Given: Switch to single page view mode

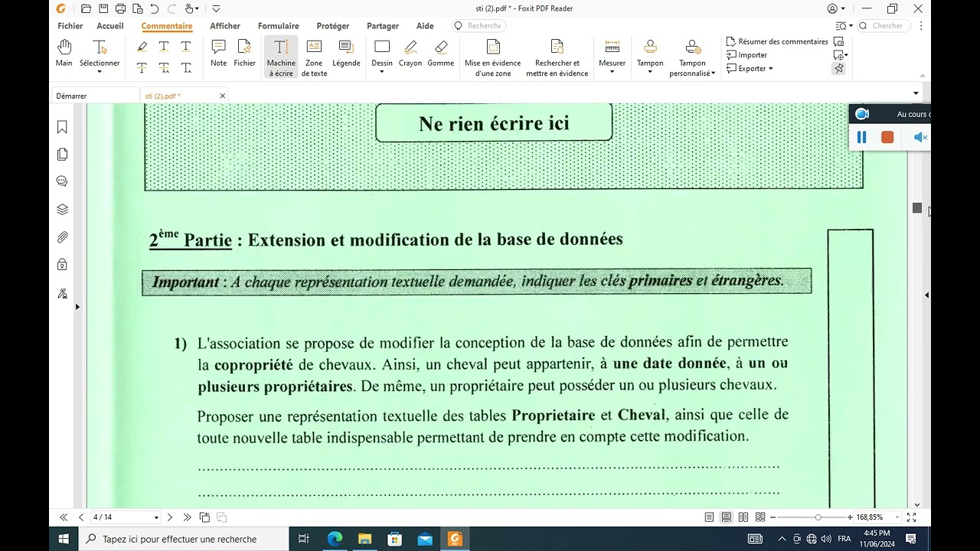Looking at the screenshot, I should pos(710,517).
